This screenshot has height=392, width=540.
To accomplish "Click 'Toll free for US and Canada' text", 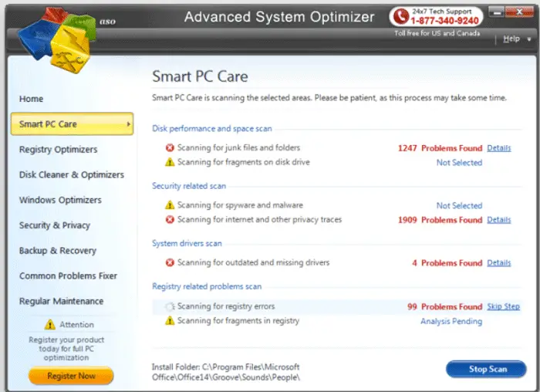I will (437, 33).
